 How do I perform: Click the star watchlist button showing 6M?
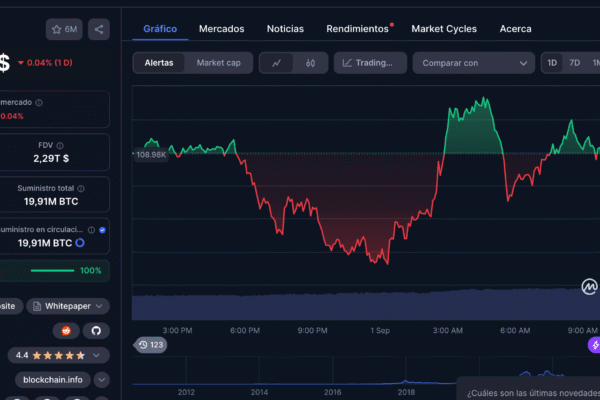pos(64,30)
